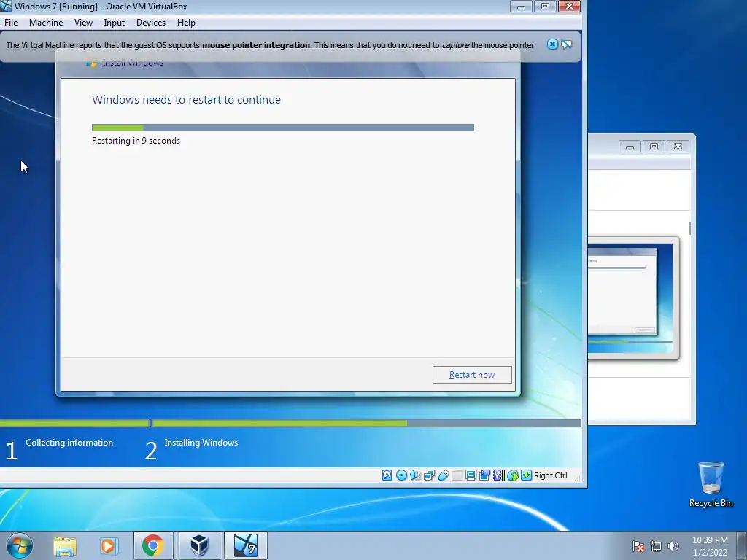Click the 'Collecting information' step label
The height and width of the screenshot is (560, 747).
tap(69, 443)
